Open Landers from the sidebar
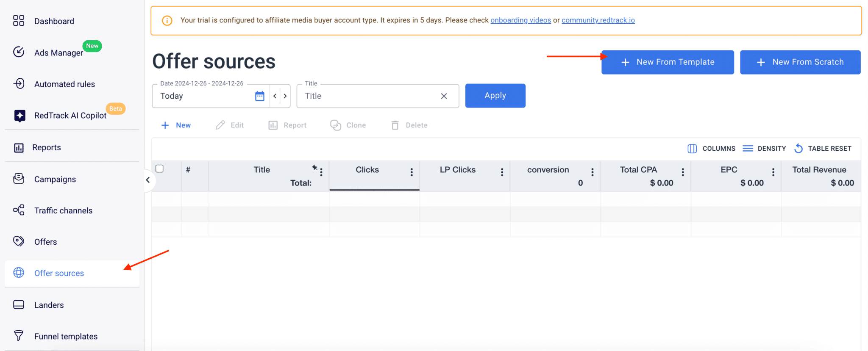 pos(49,305)
